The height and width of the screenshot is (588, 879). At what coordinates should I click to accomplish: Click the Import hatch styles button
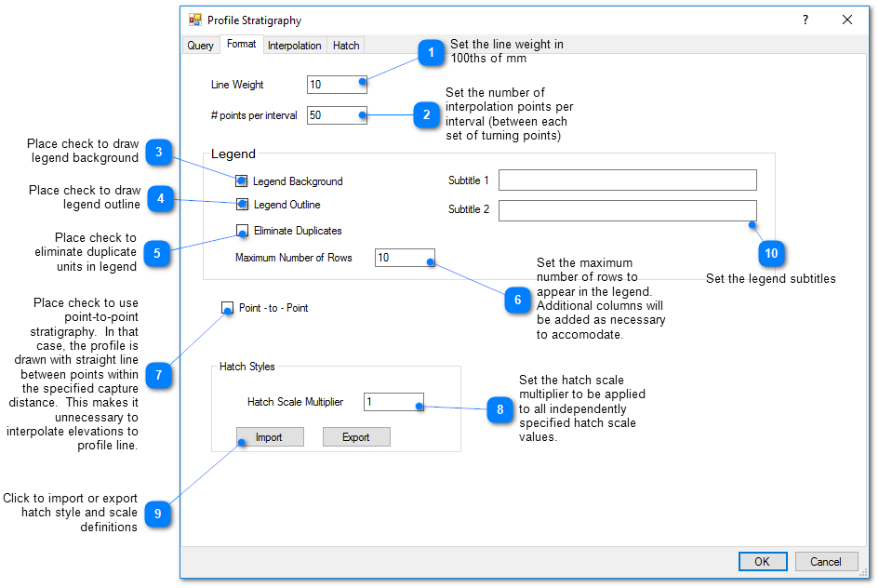[269, 437]
